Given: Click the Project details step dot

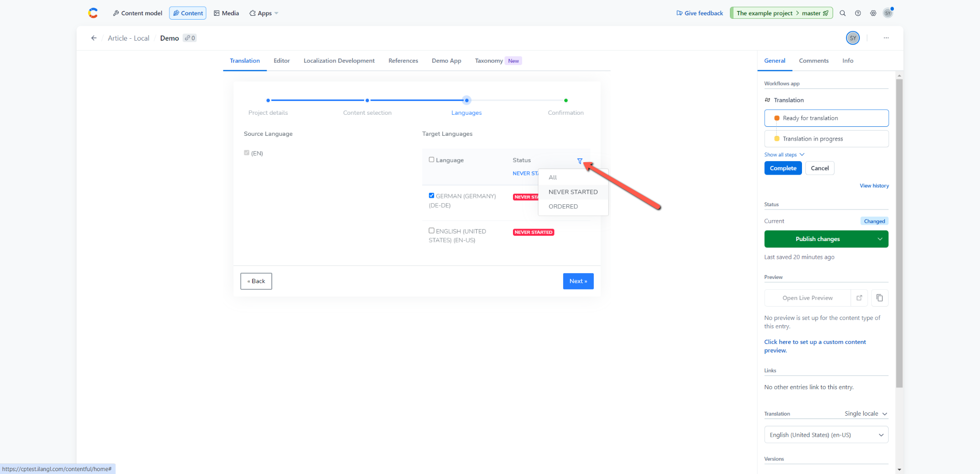Looking at the screenshot, I should point(268,100).
